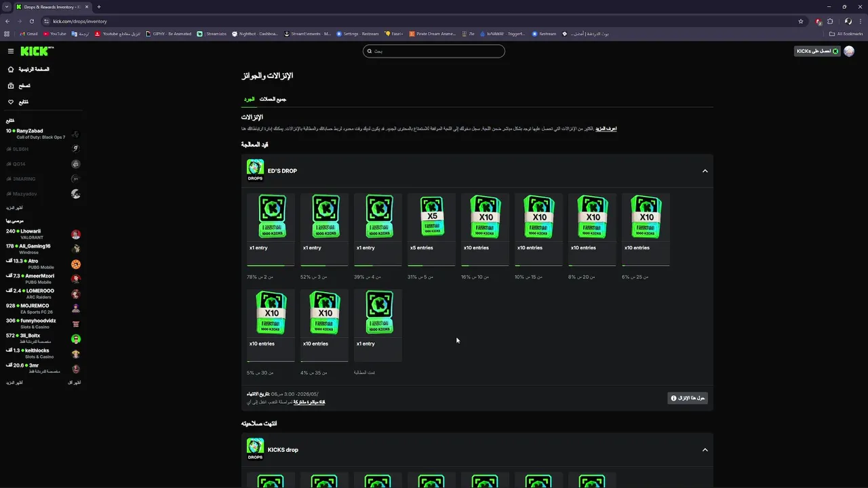This screenshot has height=488, width=868.
Task: Switch to the all campaigns tab (جميع الحملات)
Action: pos(273,99)
